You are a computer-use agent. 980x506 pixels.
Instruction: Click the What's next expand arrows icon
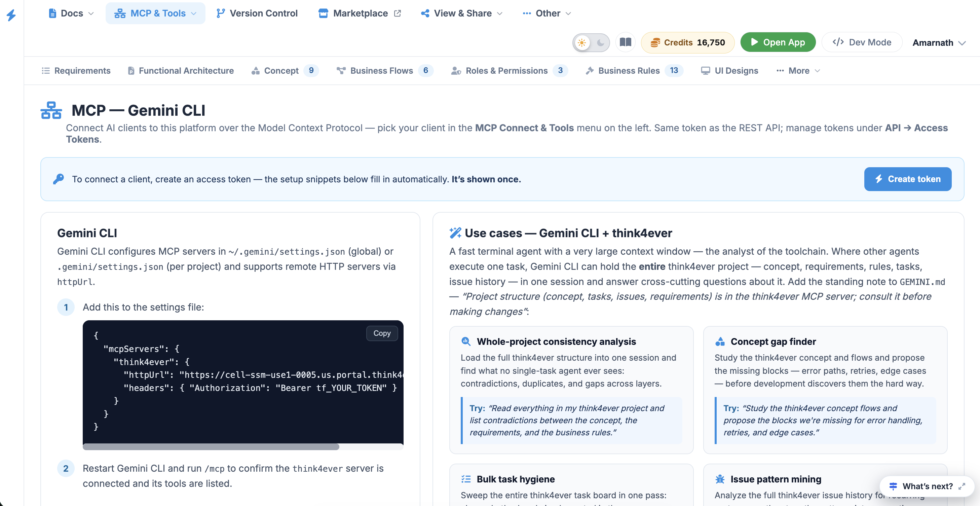(x=962, y=486)
